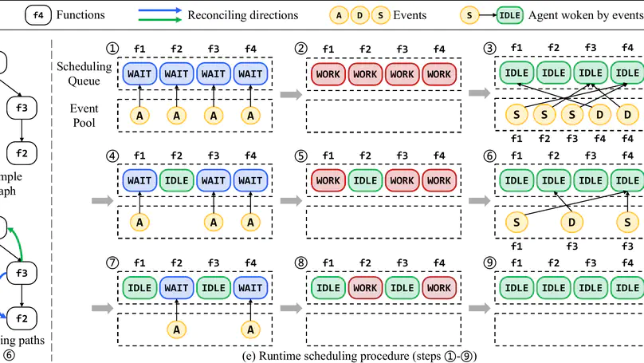The image size is (644, 363).
Task: Click step 4's A event below f3
Action: point(214,223)
